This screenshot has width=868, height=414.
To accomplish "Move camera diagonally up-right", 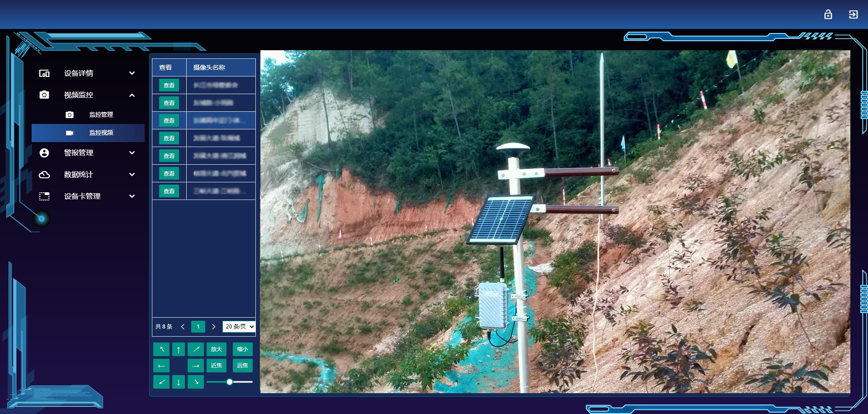I will (196, 349).
